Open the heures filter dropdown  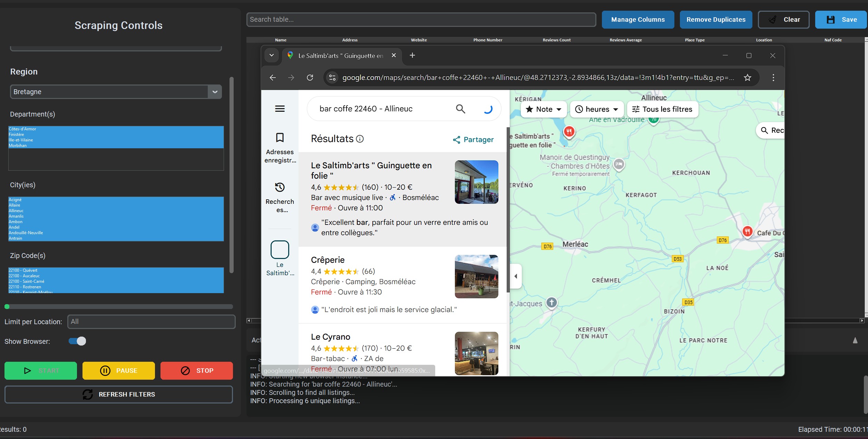tap(597, 109)
